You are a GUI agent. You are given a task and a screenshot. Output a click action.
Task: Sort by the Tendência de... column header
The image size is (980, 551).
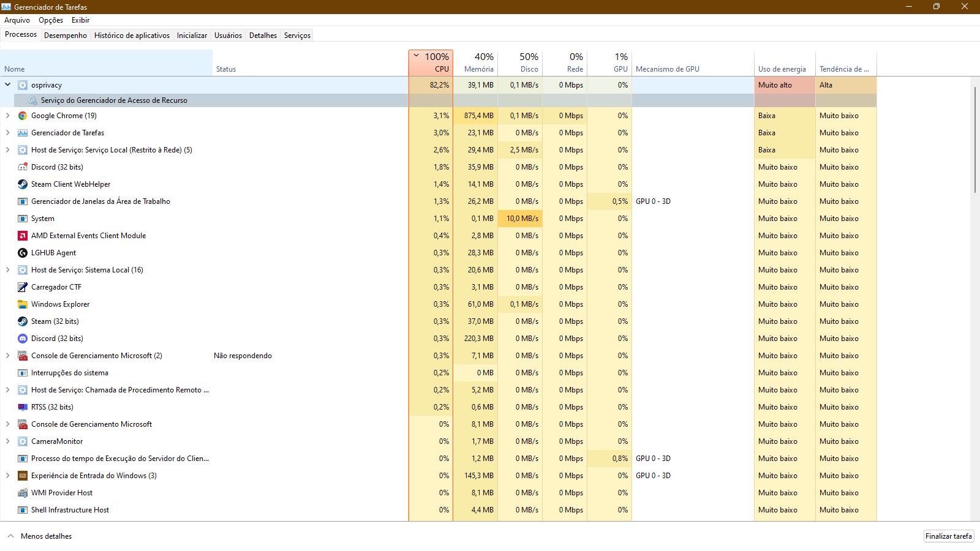click(x=846, y=63)
